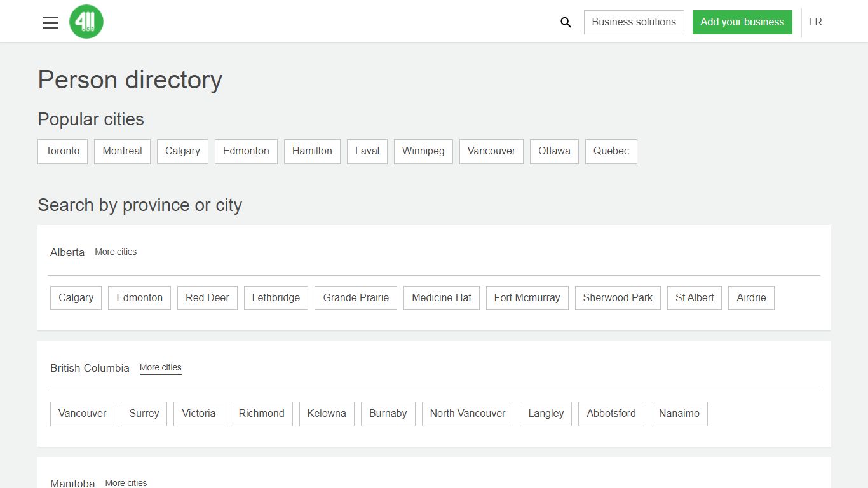
Task: Open Calgary in the Alberta section
Action: (x=76, y=298)
